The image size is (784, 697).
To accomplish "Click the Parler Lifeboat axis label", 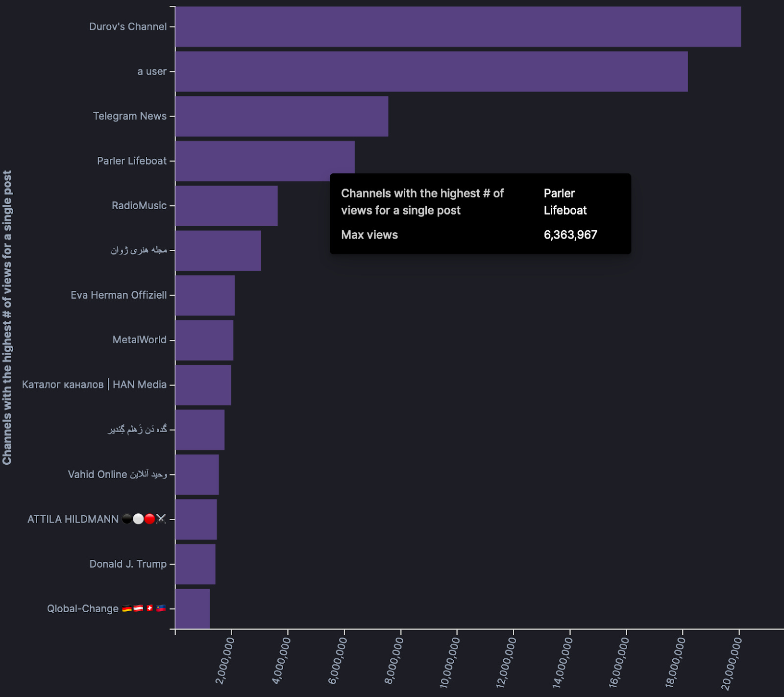I will (x=132, y=161).
